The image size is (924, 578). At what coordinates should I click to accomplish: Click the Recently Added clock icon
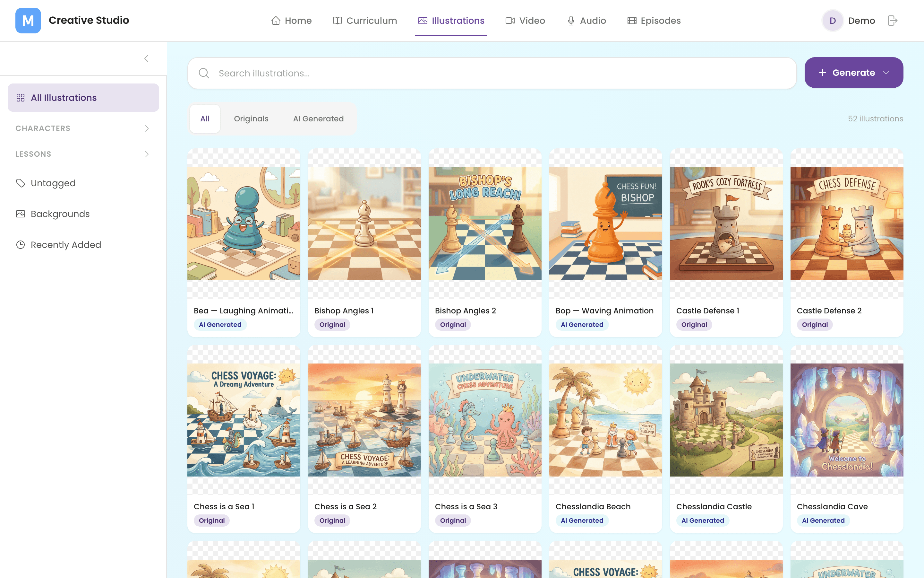tap(21, 245)
